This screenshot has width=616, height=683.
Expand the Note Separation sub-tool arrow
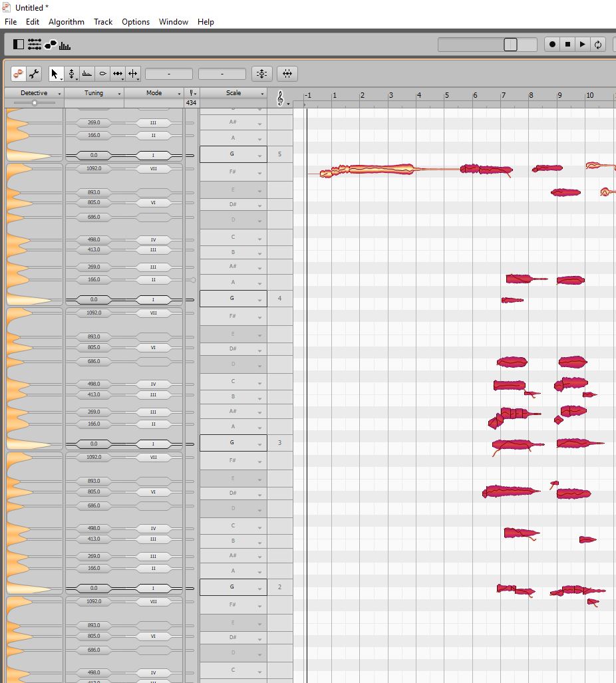point(138,79)
